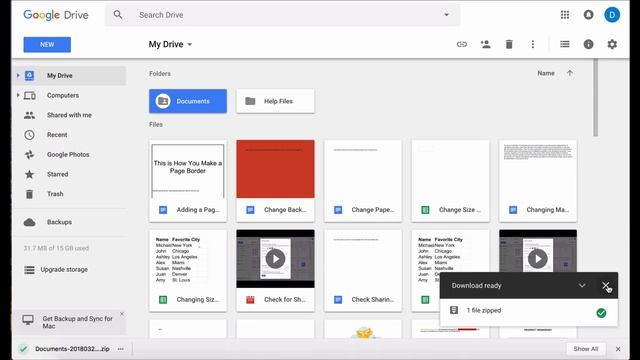This screenshot has height=360, width=640.
Task: Click the Google Drive logo
Action: [x=56, y=15]
